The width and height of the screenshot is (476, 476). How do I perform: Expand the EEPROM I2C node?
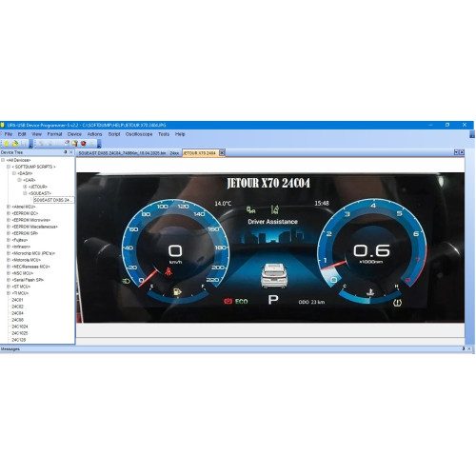tap(9, 213)
